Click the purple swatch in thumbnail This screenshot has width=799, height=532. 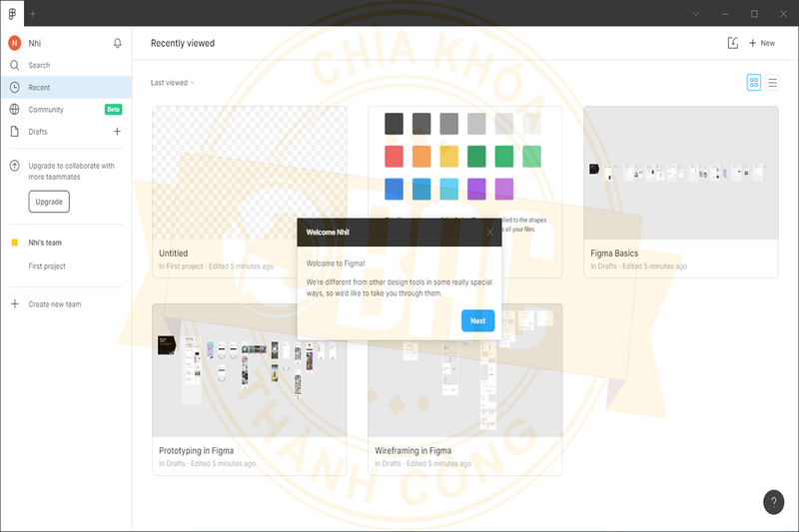click(x=476, y=189)
